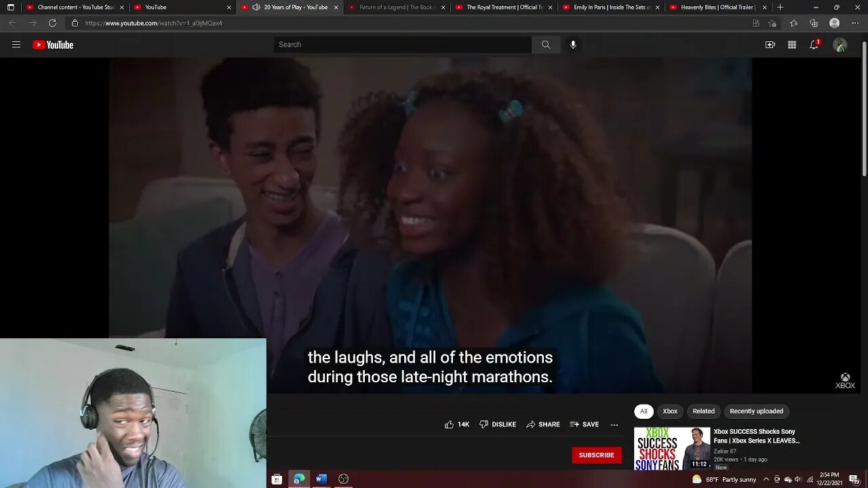Select the Xbox filter chip
Screen dimensions: 868x488
[x=670, y=411]
